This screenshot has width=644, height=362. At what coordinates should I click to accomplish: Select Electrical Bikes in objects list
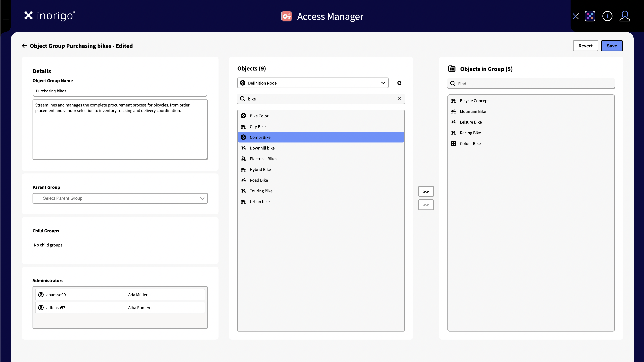[x=263, y=159]
